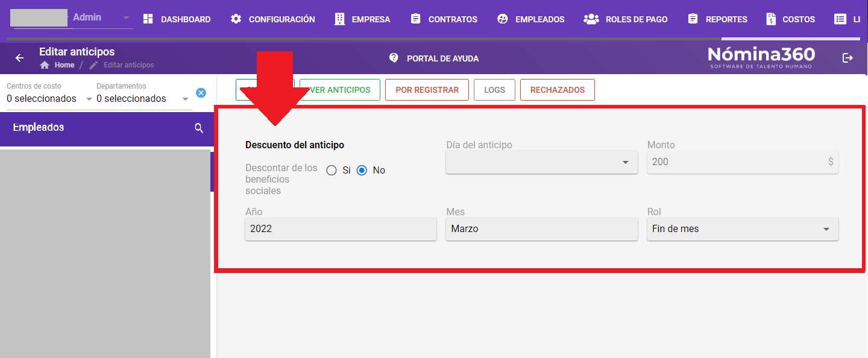The image size is (868, 358).
Task: Click the Descuento del anticipo heading
Action: (295, 145)
